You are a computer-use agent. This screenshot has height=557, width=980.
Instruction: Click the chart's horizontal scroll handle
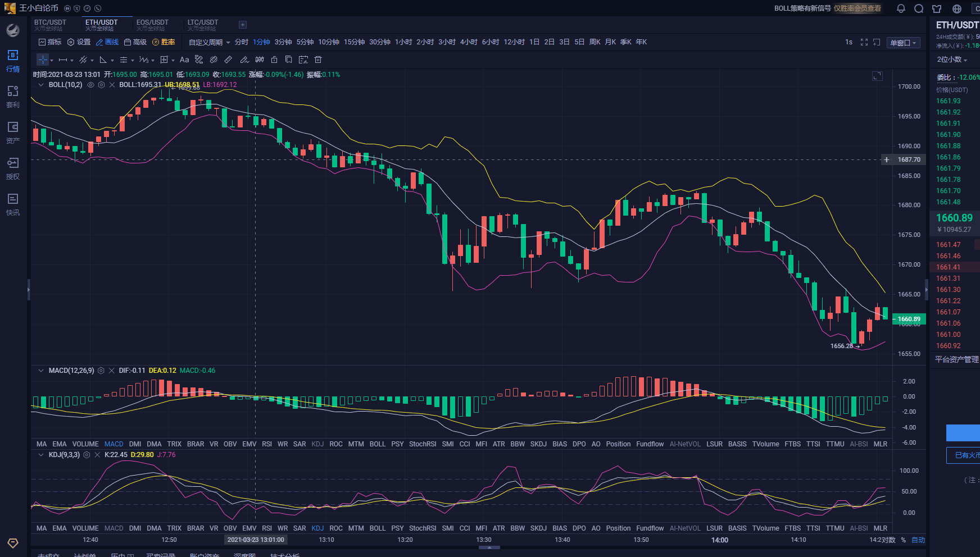(x=489, y=547)
